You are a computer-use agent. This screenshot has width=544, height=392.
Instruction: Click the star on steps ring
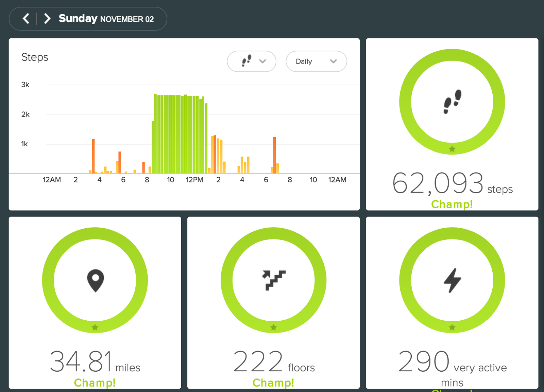(x=452, y=149)
